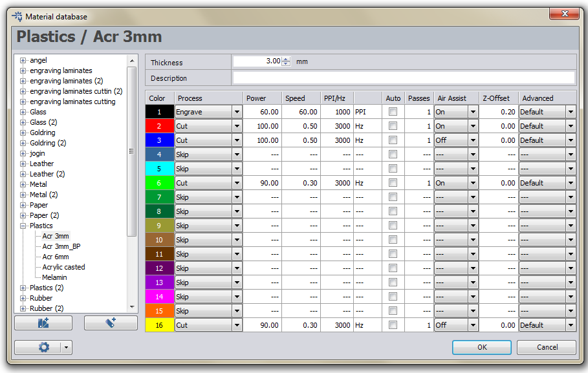Expand the angel tree node
588x373 pixels.
point(23,60)
